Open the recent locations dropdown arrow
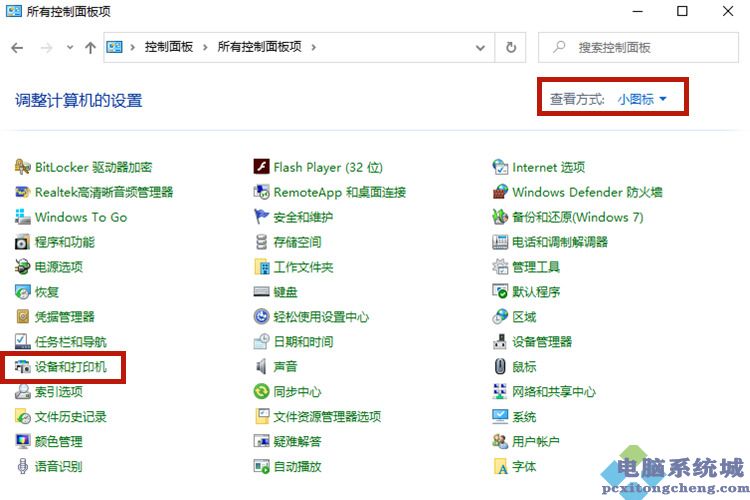The width and height of the screenshot is (750, 500). [70, 47]
